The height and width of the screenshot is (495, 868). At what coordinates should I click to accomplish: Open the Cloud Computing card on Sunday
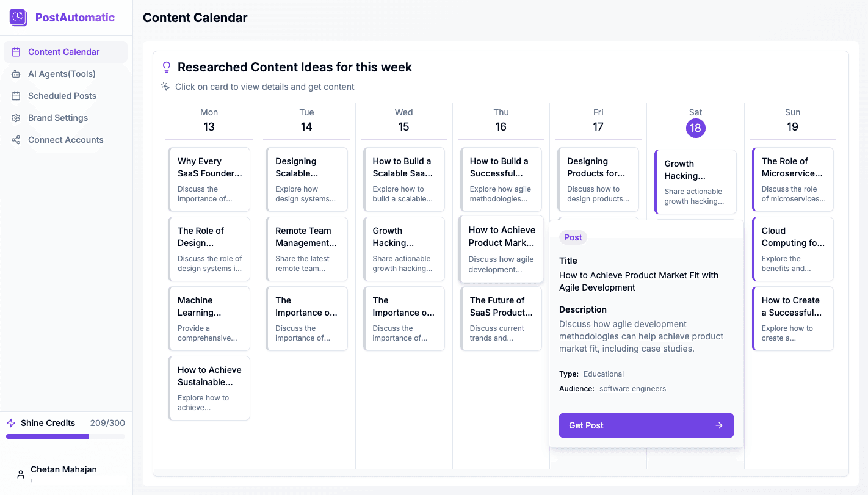(792, 249)
